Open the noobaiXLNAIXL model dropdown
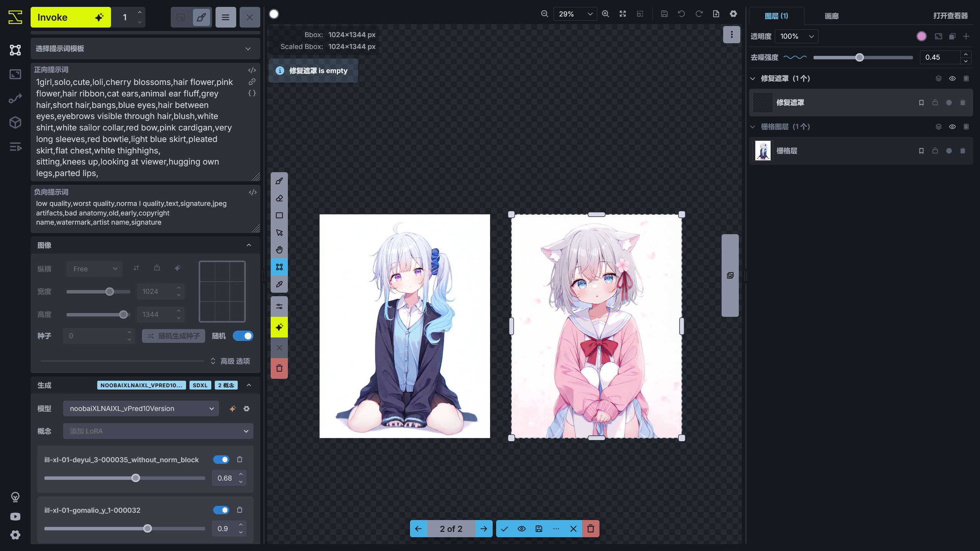980x551 pixels. [x=140, y=408]
